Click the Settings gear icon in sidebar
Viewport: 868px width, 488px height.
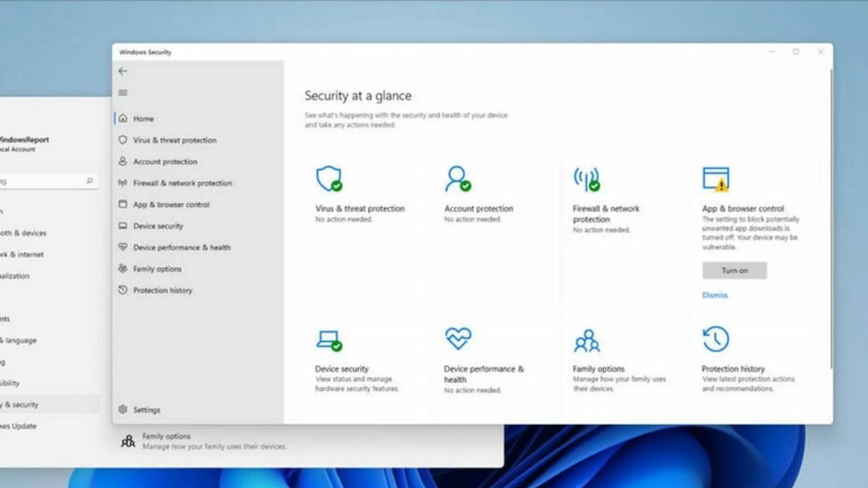[122, 410]
